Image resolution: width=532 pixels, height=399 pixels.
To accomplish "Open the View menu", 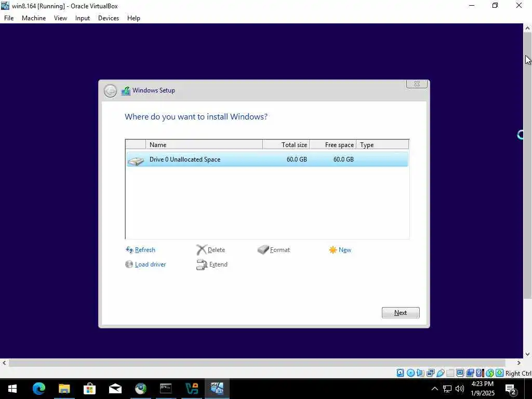I will coord(60,18).
